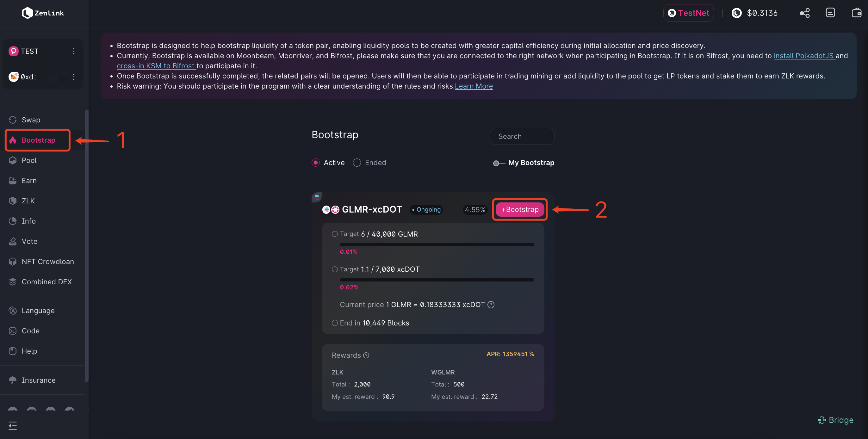Open the transactions list icon in header
Screen dimensions: 868x439
click(830, 13)
